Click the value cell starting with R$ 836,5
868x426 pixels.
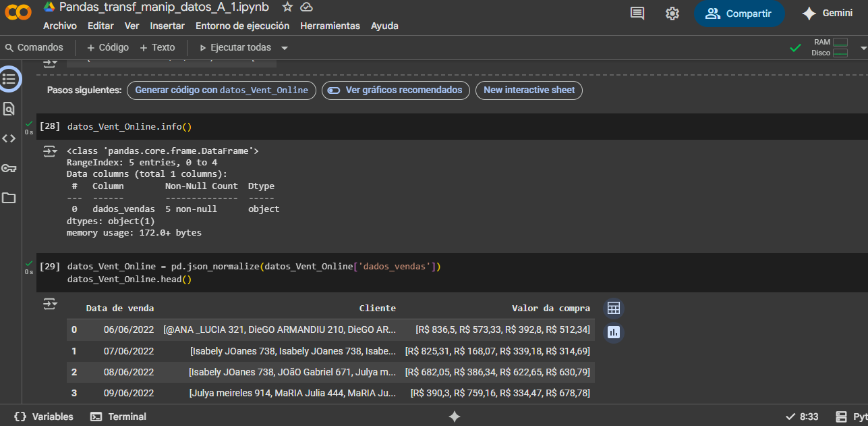(x=503, y=329)
